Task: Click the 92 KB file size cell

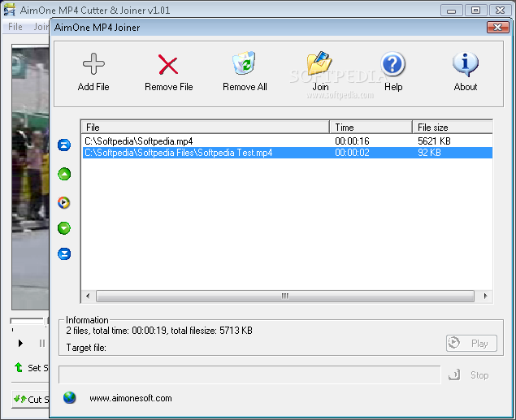Action: click(429, 153)
